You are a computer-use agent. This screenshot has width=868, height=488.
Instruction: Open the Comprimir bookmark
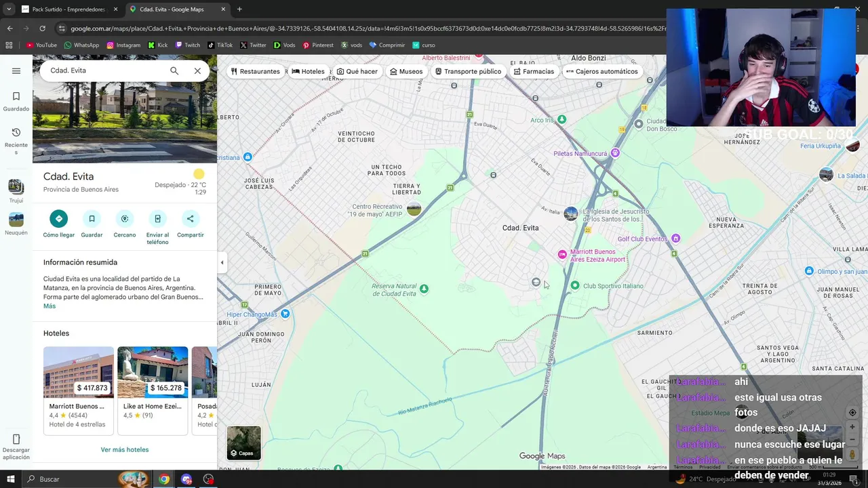[x=387, y=45]
